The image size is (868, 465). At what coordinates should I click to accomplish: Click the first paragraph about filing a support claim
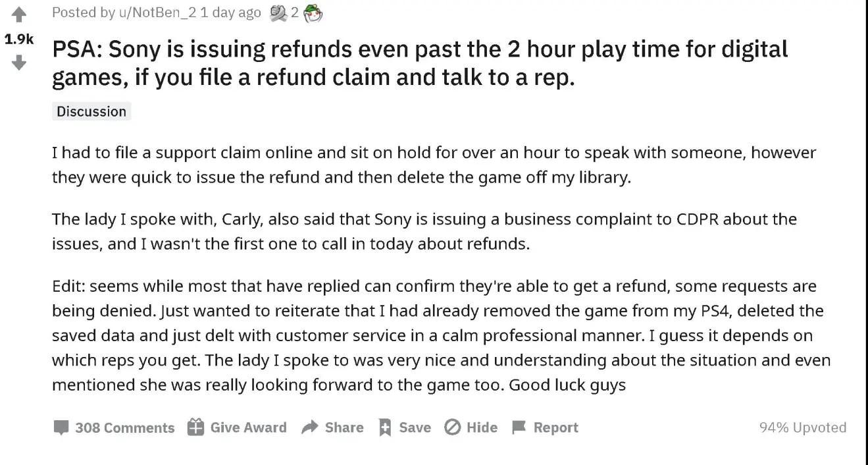coord(434,165)
